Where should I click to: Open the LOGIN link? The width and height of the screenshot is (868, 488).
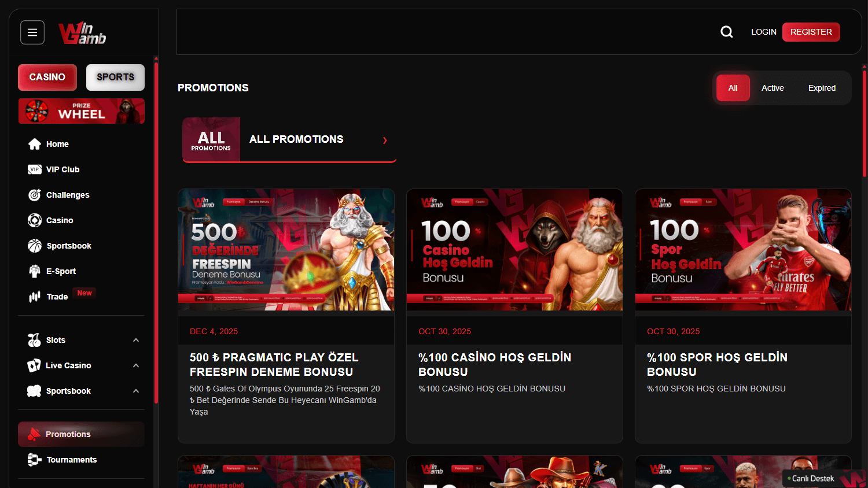(763, 32)
